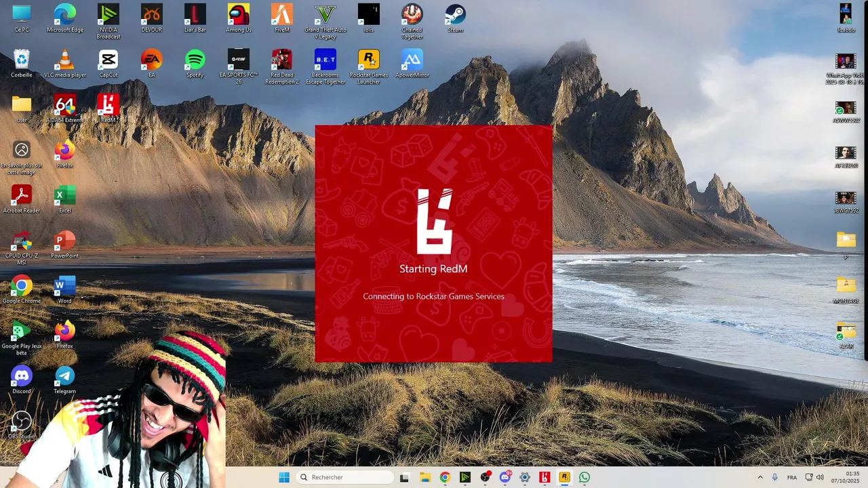Expand the hidden system tray icons
The height and width of the screenshot is (488, 868).
[x=759, y=477]
